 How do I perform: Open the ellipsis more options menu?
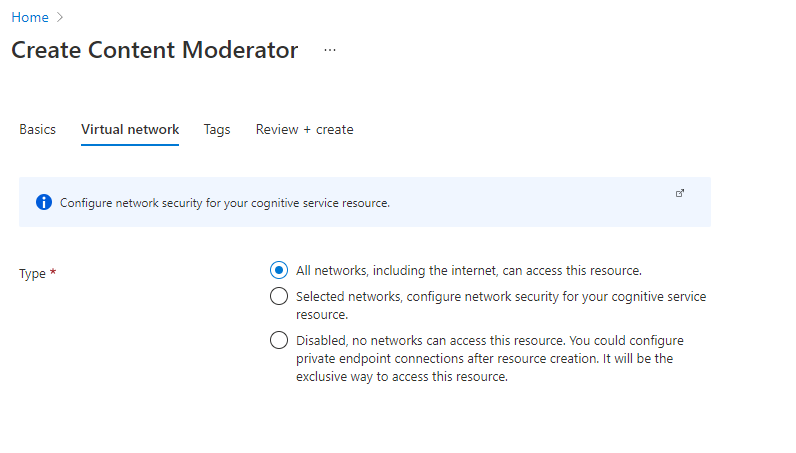330,50
